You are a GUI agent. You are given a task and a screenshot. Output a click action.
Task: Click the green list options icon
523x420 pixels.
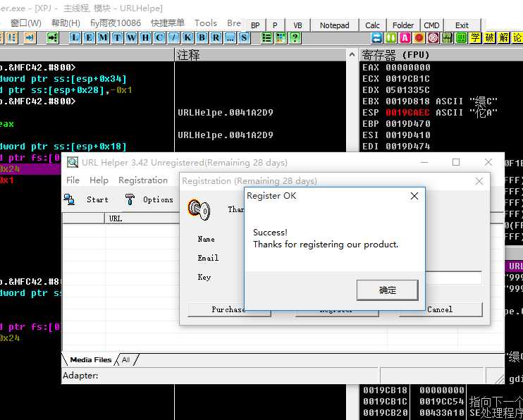267,37
